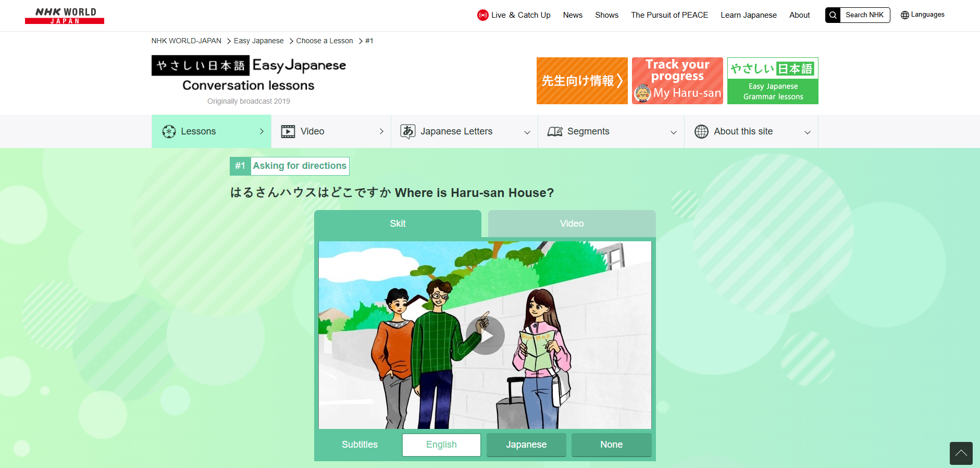Open the Track your progress My Haru-san banner

tap(677, 81)
